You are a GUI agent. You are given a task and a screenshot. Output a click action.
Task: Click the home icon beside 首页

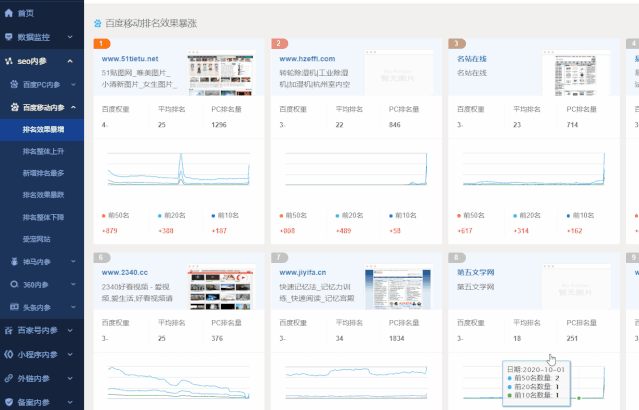click(9, 13)
